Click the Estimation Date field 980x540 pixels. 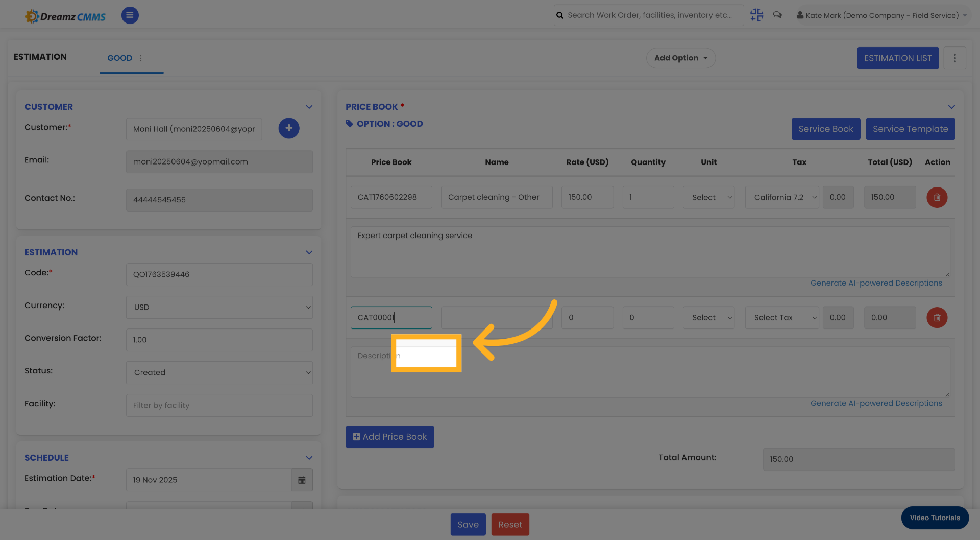point(209,480)
